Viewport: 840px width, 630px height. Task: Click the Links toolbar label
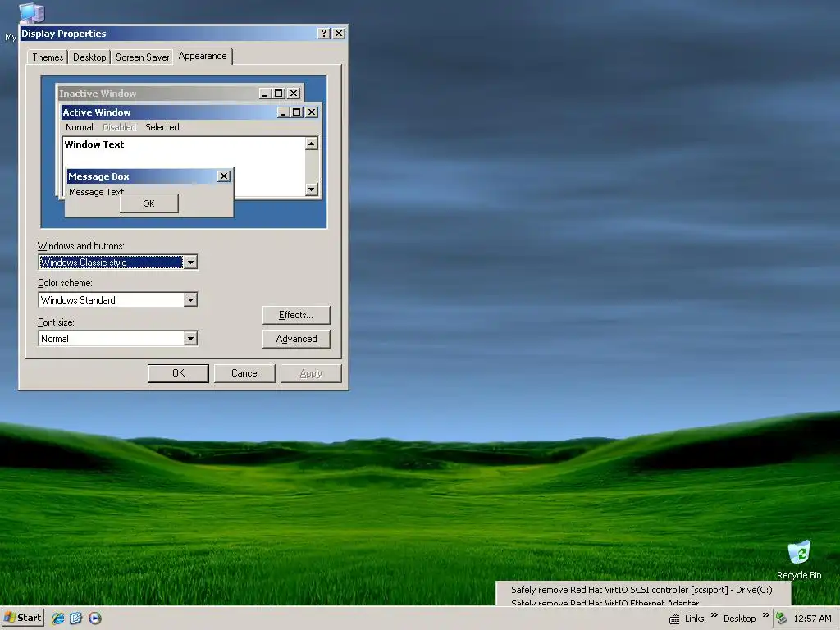point(694,619)
